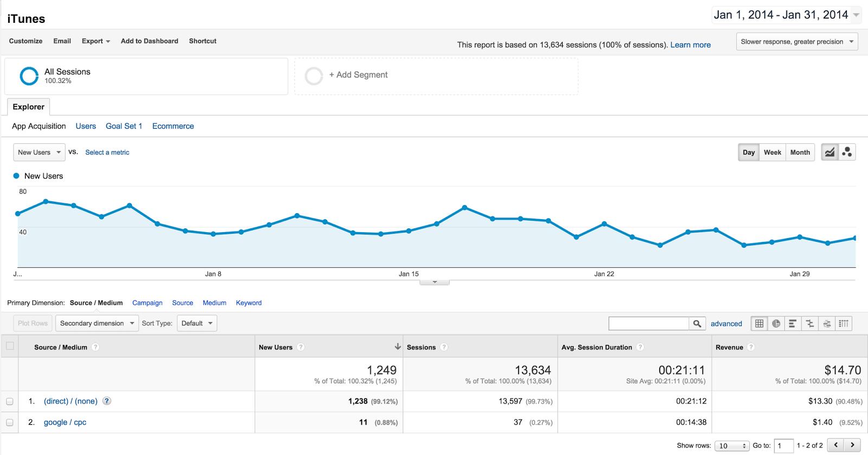
Task: Open help for Revenue column
Action: point(751,347)
